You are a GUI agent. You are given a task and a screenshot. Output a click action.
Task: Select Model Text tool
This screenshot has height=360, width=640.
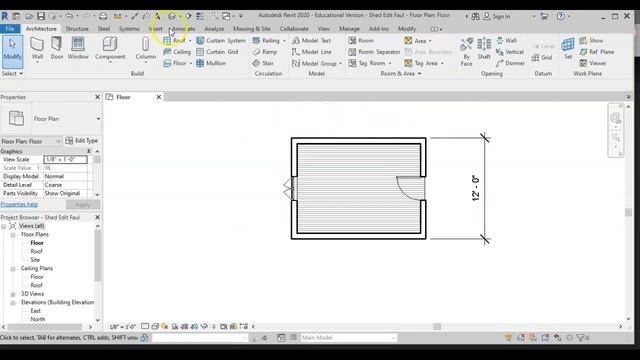(x=311, y=40)
